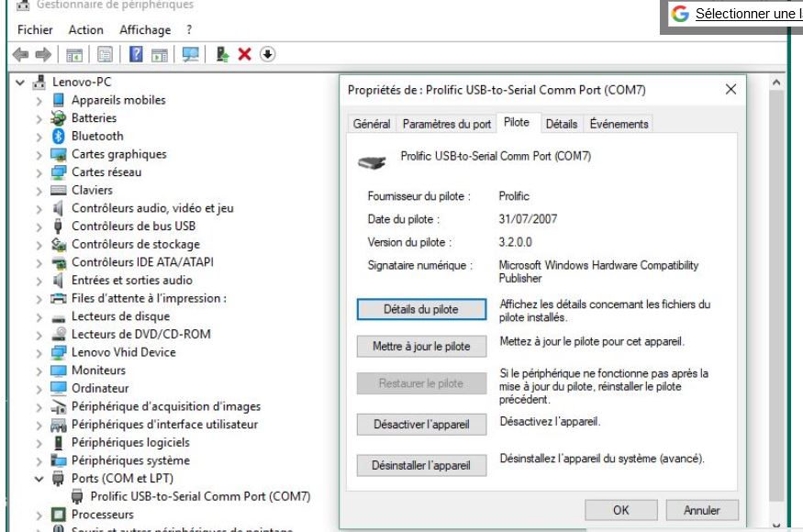Click the Google G logo icon
Image resolution: width=803 pixels, height=532 pixels.
(680, 14)
